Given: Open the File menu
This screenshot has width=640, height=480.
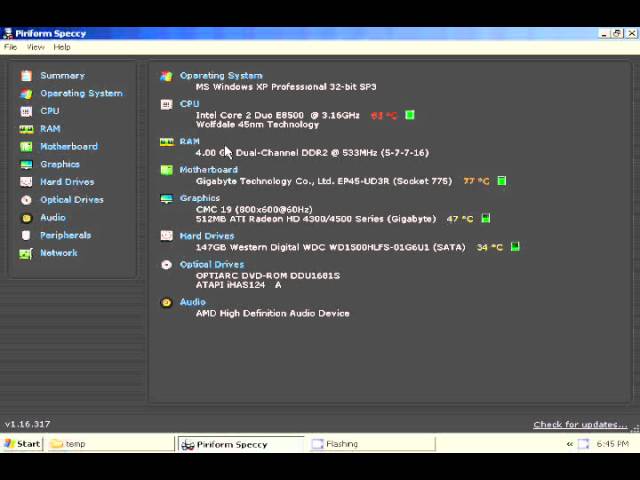Looking at the screenshot, I should point(10,47).
